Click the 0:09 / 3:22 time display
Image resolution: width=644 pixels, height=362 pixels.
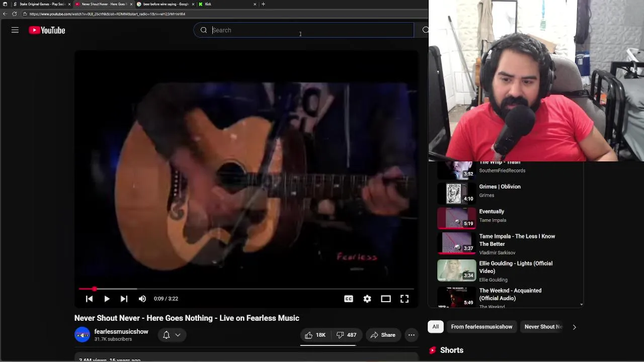click(x=166, y=299)
